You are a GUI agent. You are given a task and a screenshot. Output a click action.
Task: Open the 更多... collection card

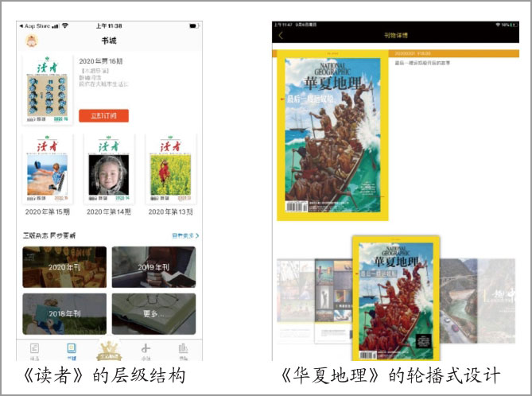pos(153,314)
